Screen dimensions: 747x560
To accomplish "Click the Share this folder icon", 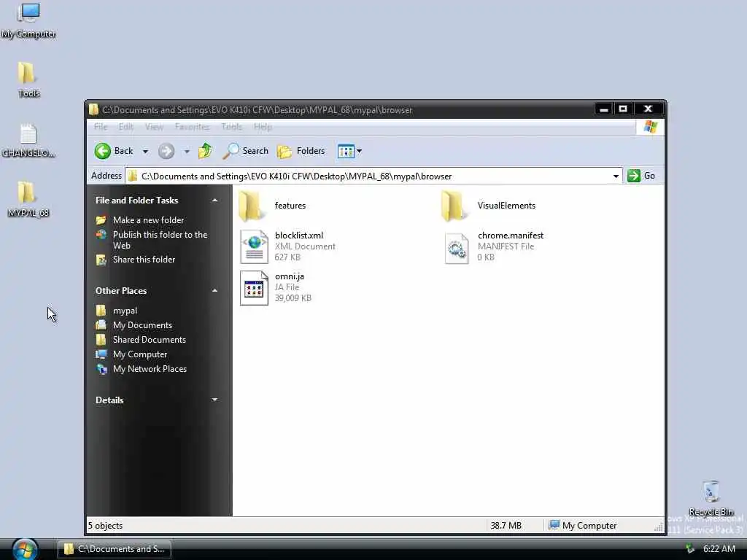I will click(x=101, y=260).
